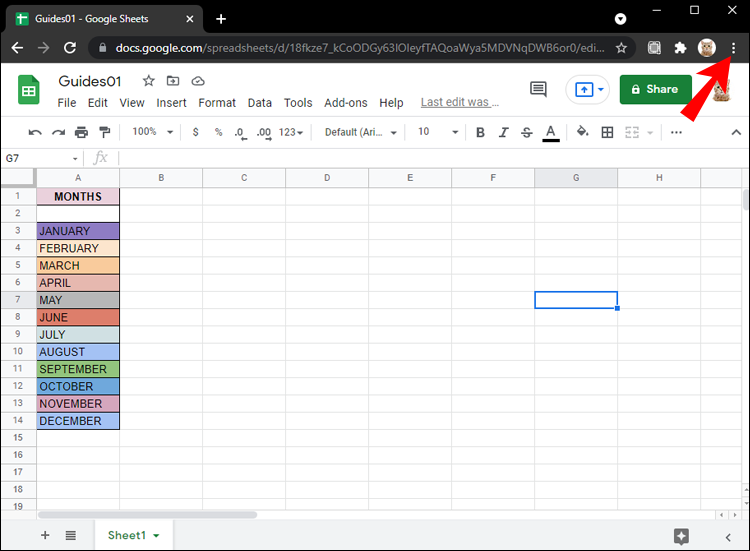Click the Merge cells icon
The width and height of the screenshot is (750, 551).
click(x=632, y=132)
